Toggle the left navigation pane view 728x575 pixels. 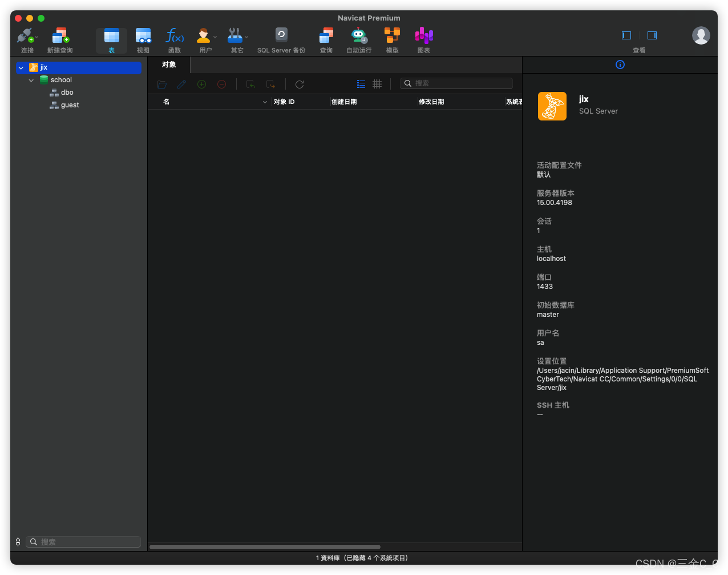click(x=626, y=35)
